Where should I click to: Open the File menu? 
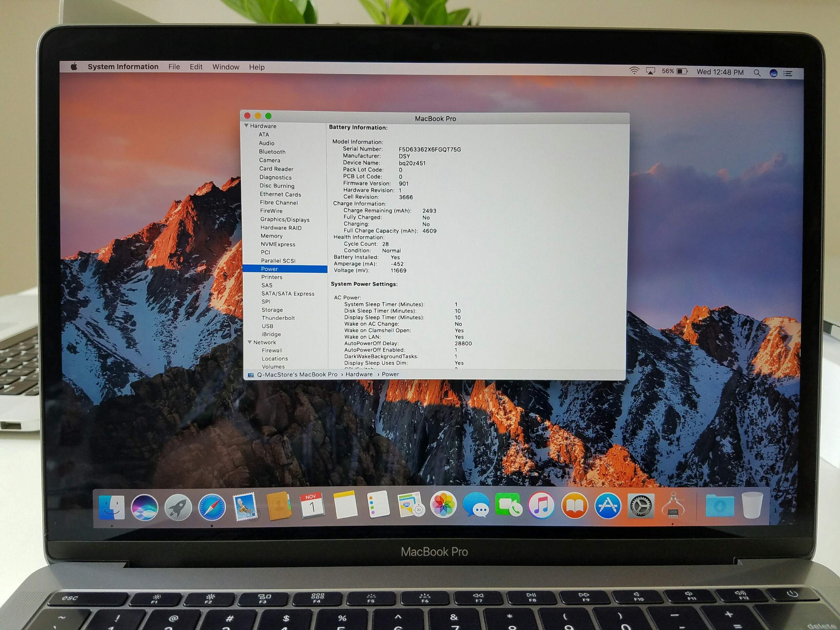tap(174, 67)
